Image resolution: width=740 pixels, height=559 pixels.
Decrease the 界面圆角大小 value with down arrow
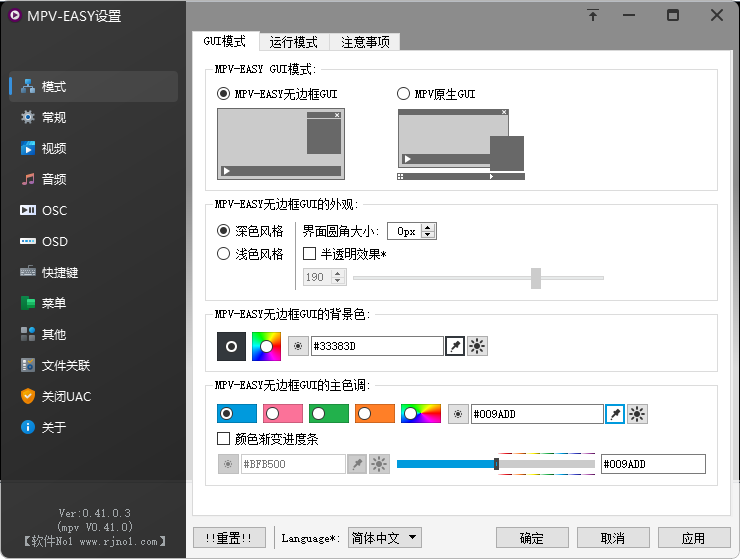pyautogui.click(x=428, y=235)
